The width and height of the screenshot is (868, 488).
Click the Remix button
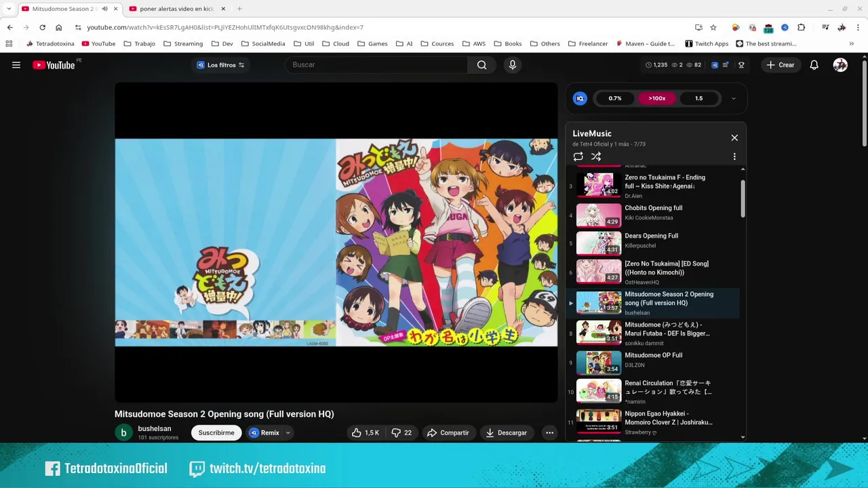tap(264, 432)
